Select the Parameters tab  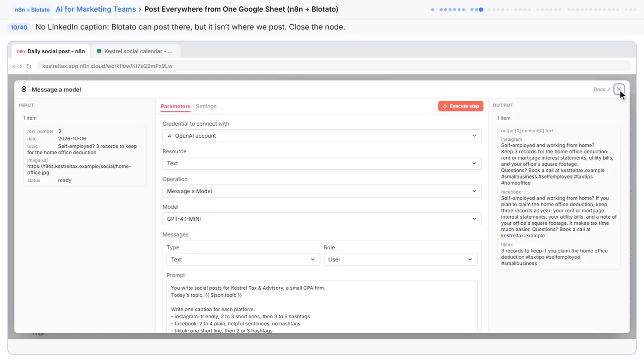(176, 107)
